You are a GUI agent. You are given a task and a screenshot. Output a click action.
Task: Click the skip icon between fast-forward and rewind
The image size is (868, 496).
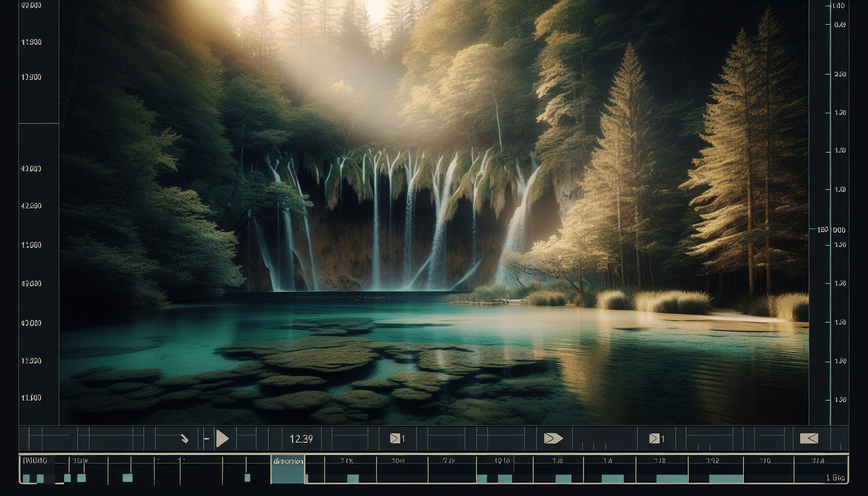(656, 439)
